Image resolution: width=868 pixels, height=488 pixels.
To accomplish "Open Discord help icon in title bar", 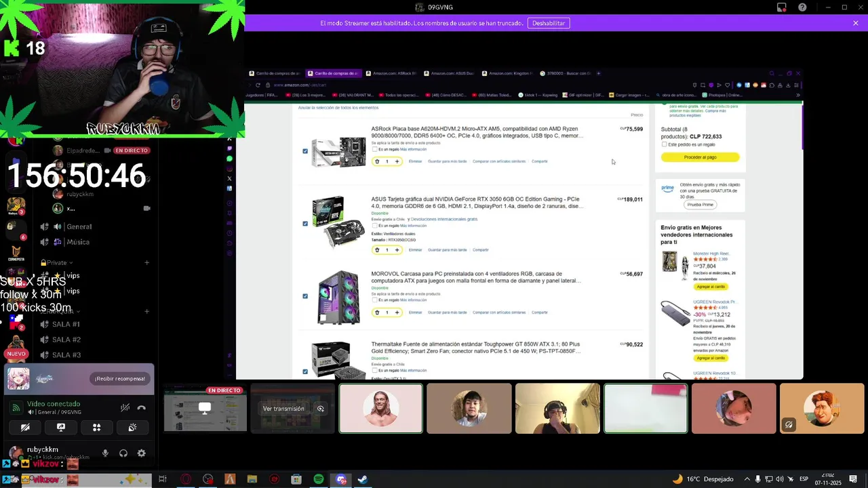I will pos(803,7).
